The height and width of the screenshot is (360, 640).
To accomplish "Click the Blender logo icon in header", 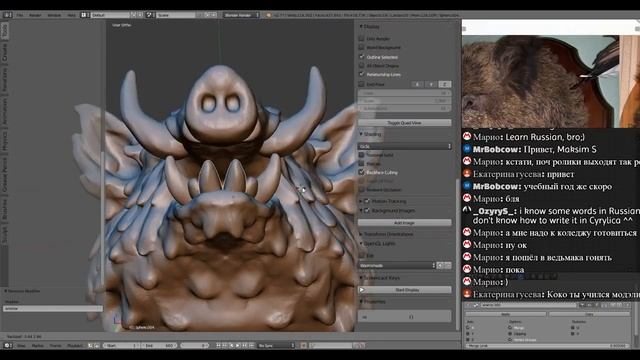I will pos(268,15).
